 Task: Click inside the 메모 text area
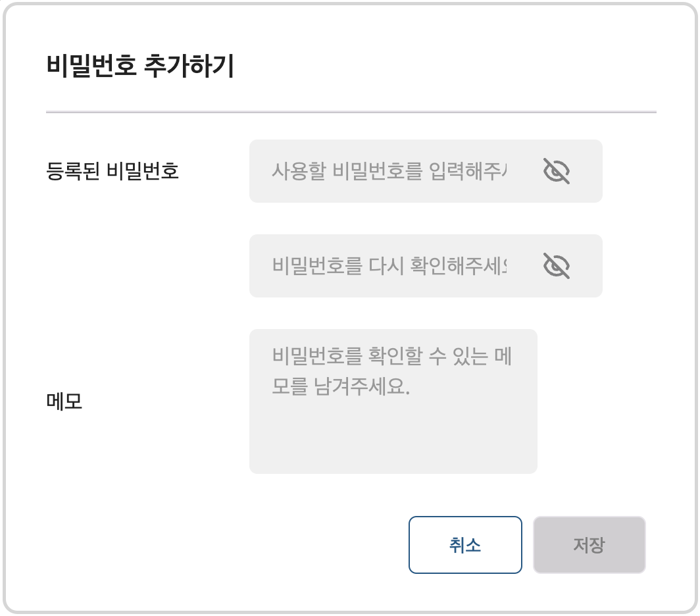pyautogui.click(x=393, y=401)
